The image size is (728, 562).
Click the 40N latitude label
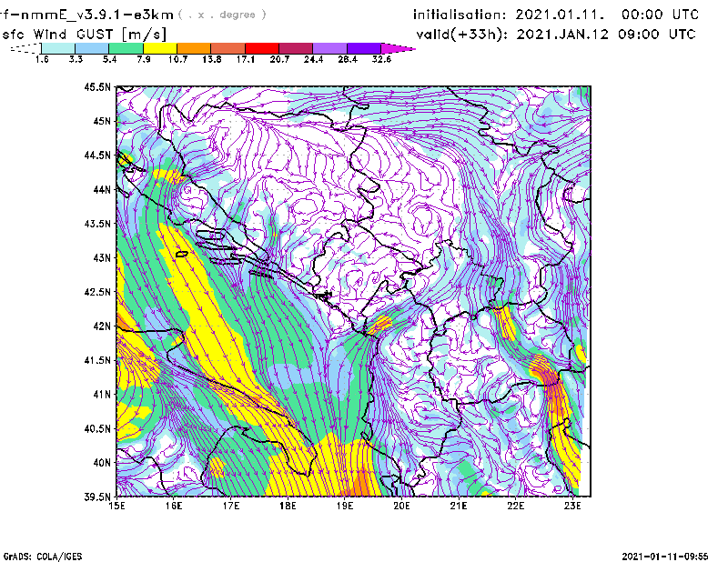tap(102, 463)
